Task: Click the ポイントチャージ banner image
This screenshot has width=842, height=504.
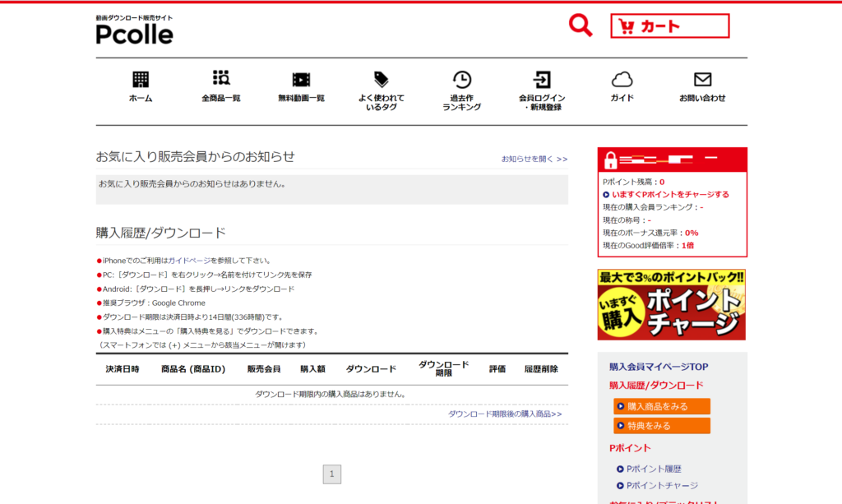Action: pos(671,304)
